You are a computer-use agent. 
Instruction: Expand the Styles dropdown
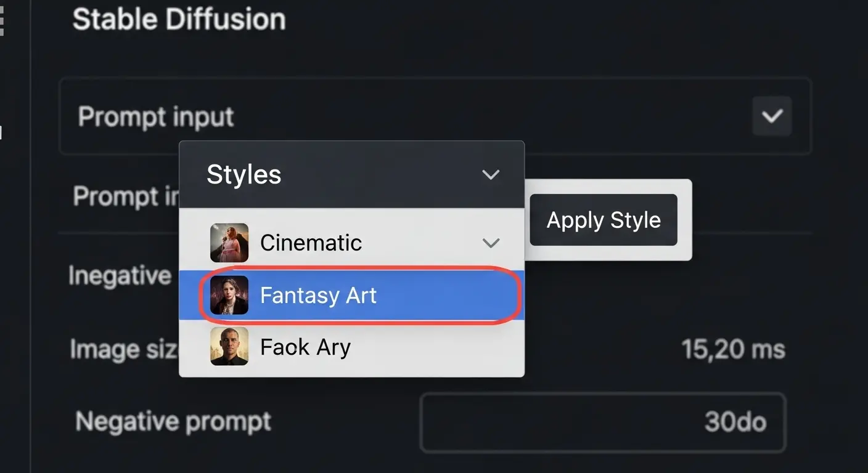click(x=491, y=174)
